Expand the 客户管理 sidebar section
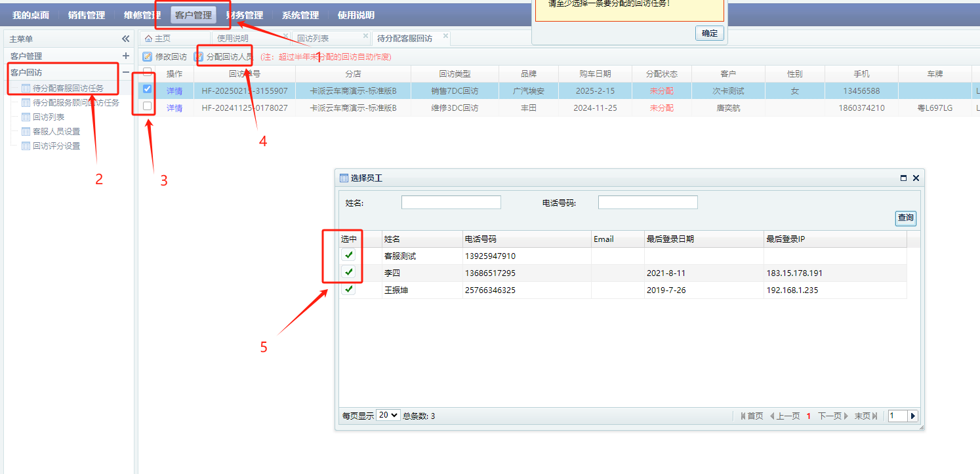This screenshot has width=980, height=474. tap(126, 56)
